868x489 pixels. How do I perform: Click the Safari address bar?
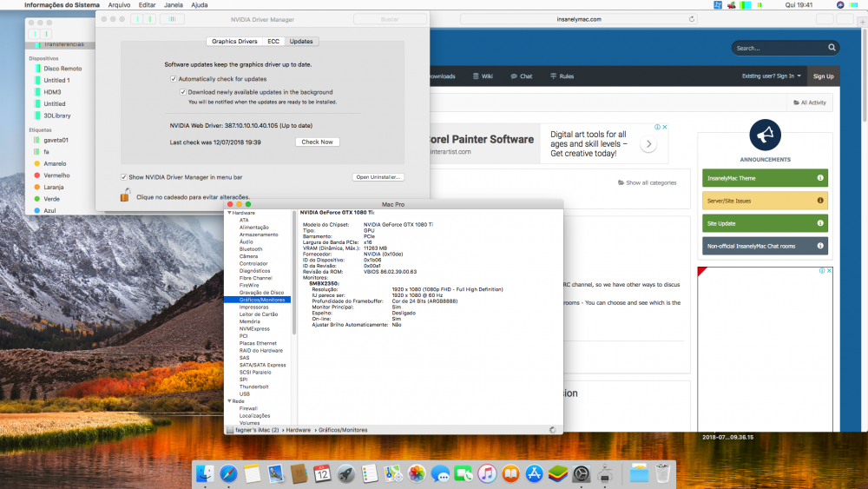tap(578, 19)
